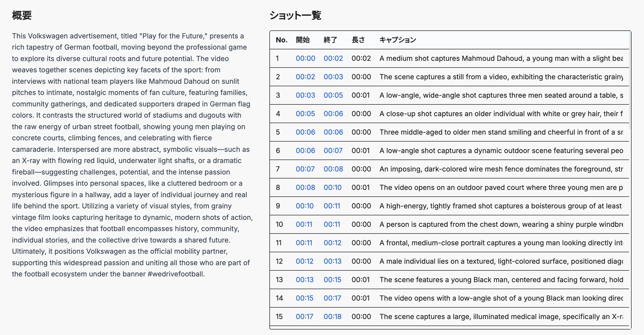Click the No. column header

click(281, 40)
